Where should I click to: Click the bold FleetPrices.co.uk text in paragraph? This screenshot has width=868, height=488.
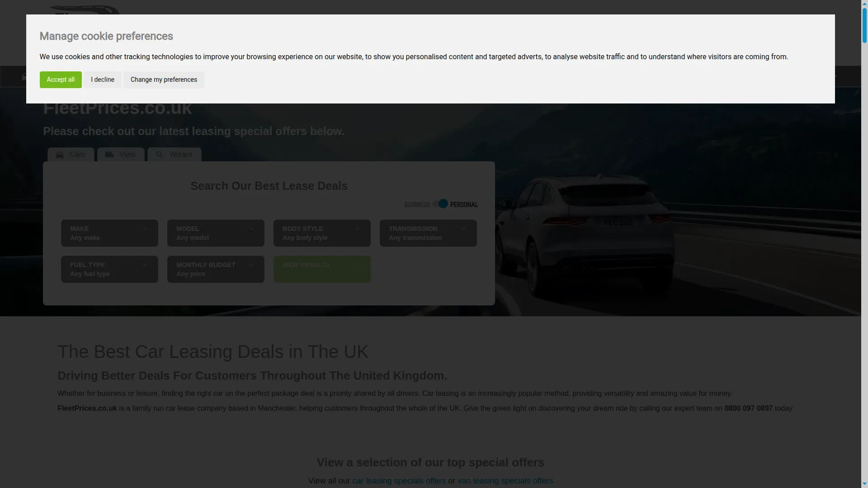[x=87, y=408]
